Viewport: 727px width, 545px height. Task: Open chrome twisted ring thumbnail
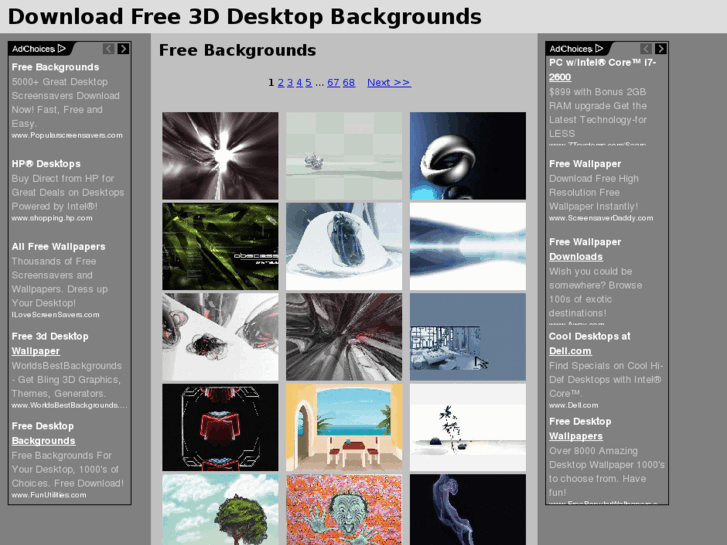coord(468,155)
